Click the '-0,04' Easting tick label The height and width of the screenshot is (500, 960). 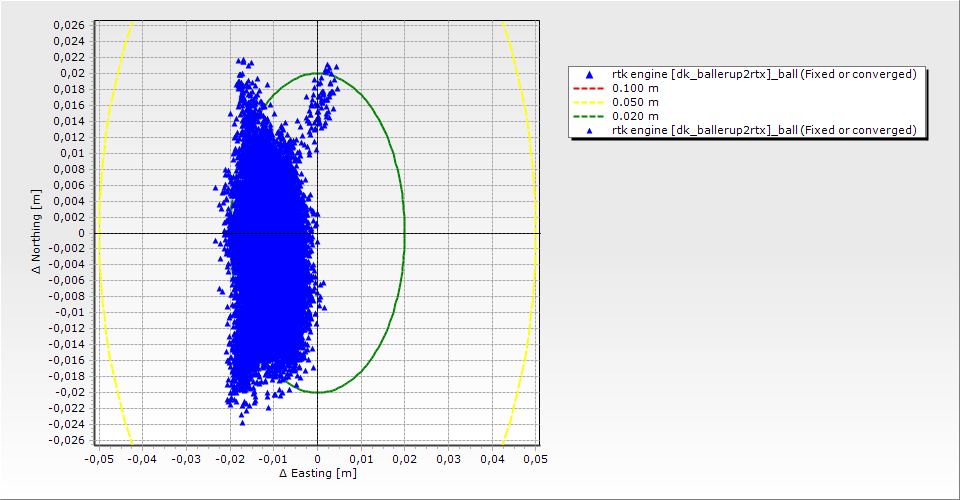pos(142,459)
